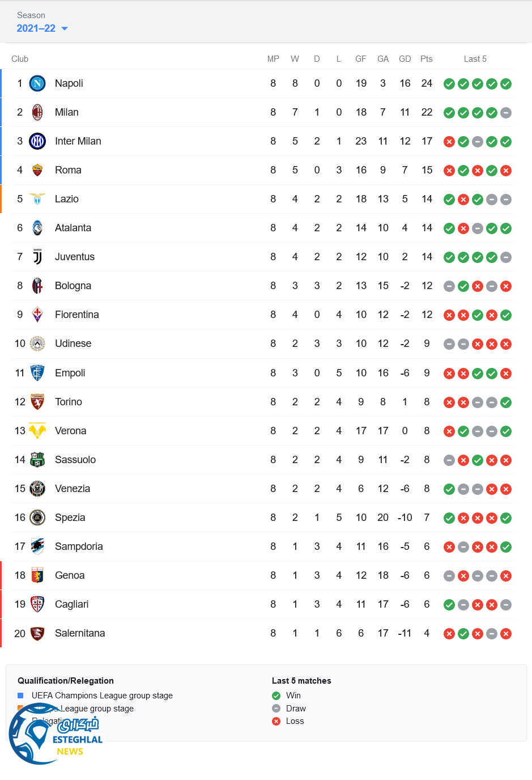Open the Atalanta team link

pos(73,228)
